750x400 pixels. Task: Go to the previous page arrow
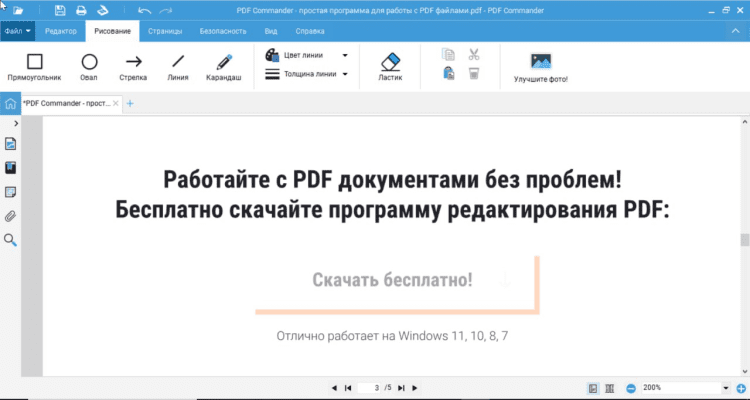click(x=334, y=388)
